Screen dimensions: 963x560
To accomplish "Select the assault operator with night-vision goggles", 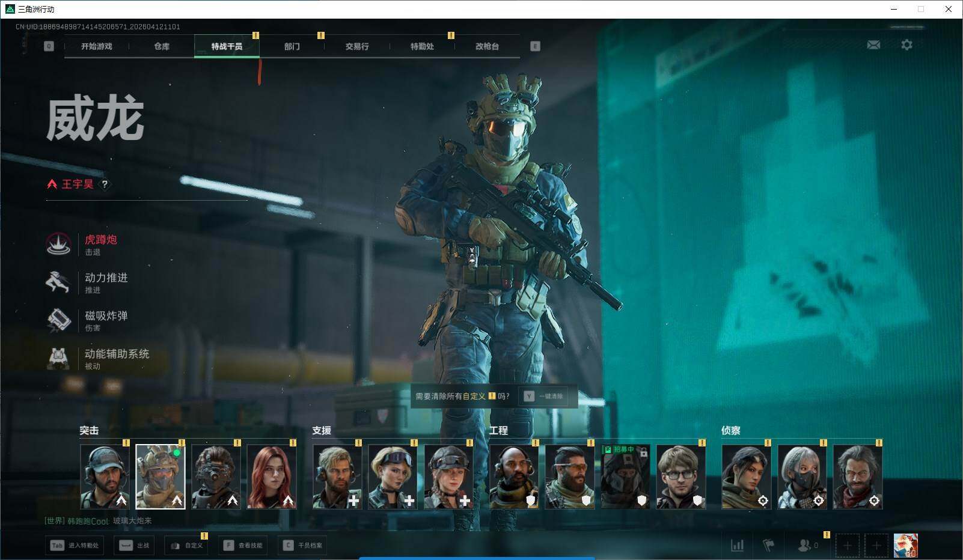I will 216,477.
